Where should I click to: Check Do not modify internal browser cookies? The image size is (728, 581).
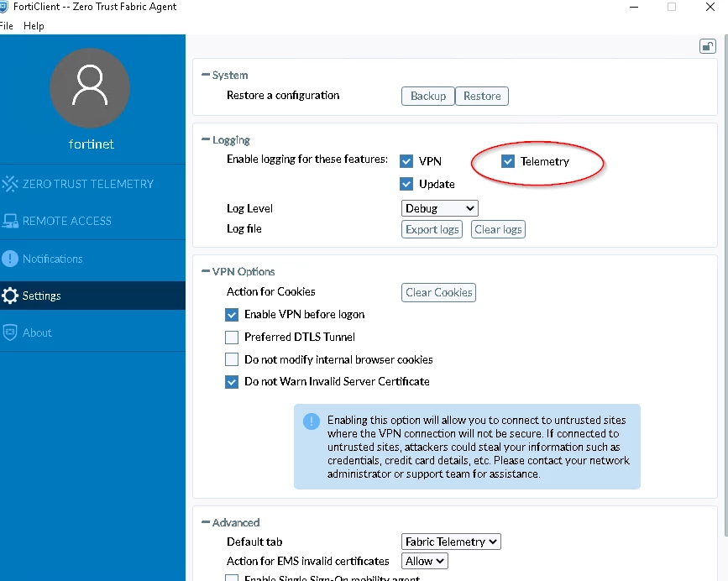(232, 359)
